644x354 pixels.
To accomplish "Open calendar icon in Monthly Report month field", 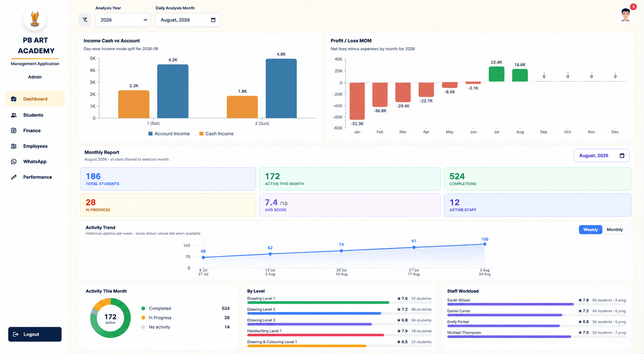I will point(622,156).
